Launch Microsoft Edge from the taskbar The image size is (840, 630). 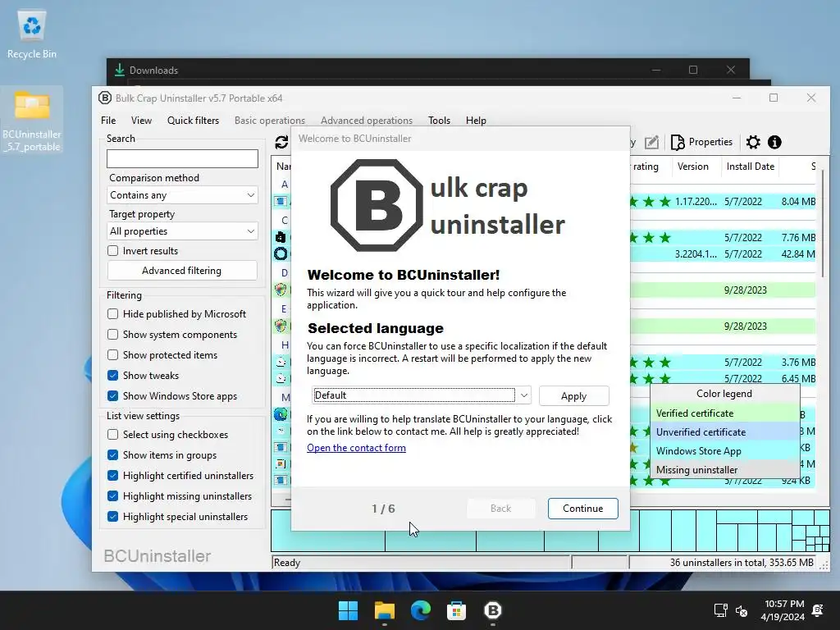pyautogui.click(x=421, y=610)
